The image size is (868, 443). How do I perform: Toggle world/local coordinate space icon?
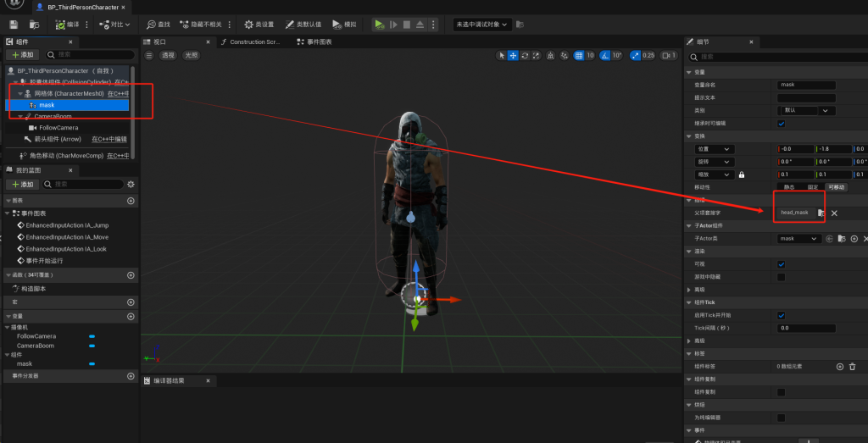(x=551, y=55)
